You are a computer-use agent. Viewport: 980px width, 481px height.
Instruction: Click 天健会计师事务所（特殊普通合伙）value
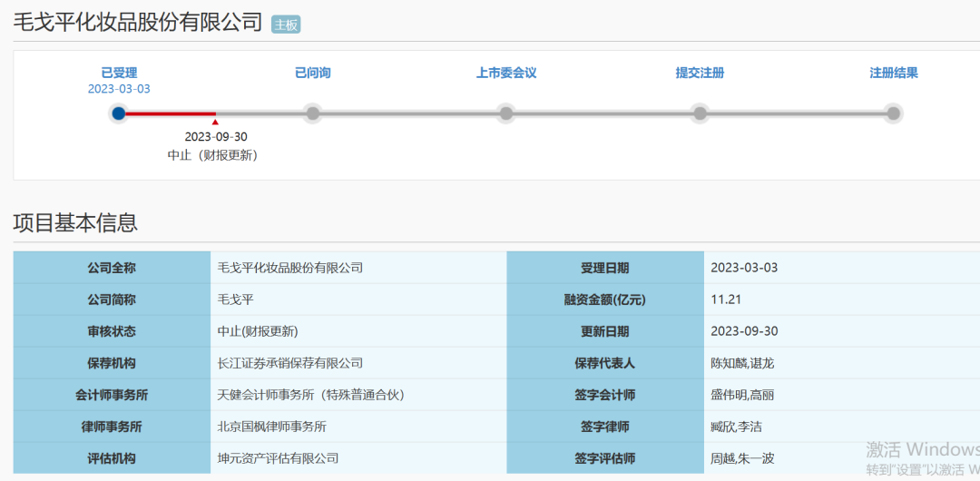click(x=311, y=395)
